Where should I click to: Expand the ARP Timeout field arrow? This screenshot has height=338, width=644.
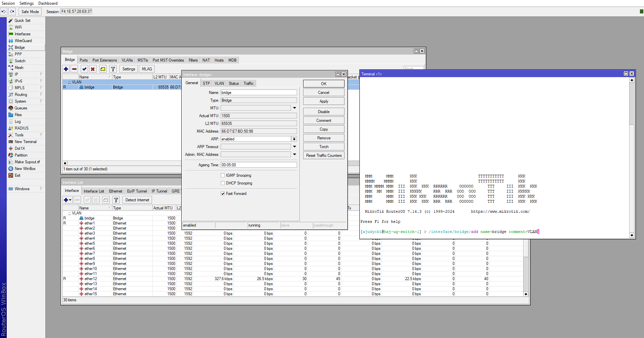[294, 147]
